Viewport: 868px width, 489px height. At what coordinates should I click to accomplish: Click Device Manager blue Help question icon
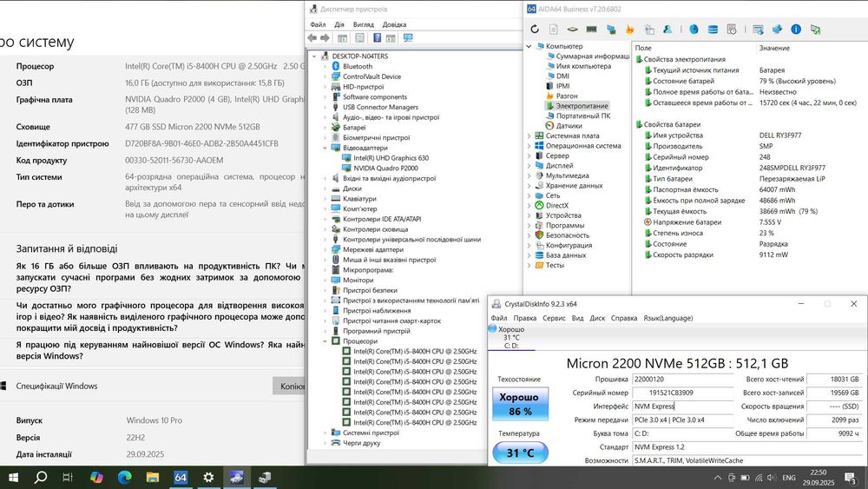pos(377,37)
